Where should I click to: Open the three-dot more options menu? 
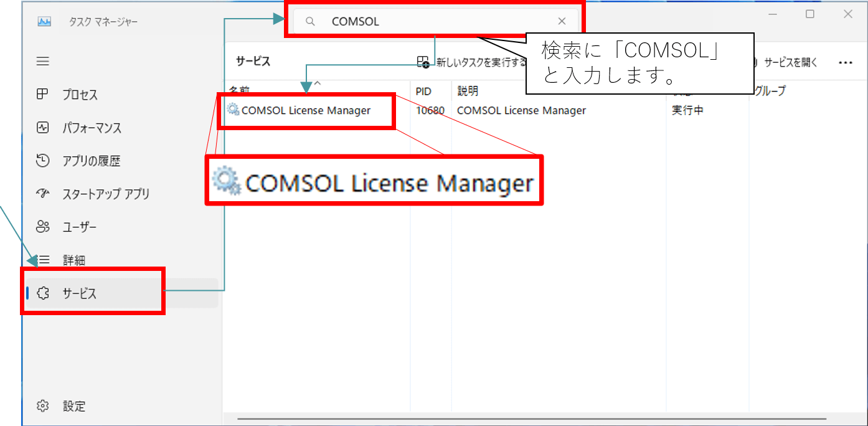click(x=845, y=62)
